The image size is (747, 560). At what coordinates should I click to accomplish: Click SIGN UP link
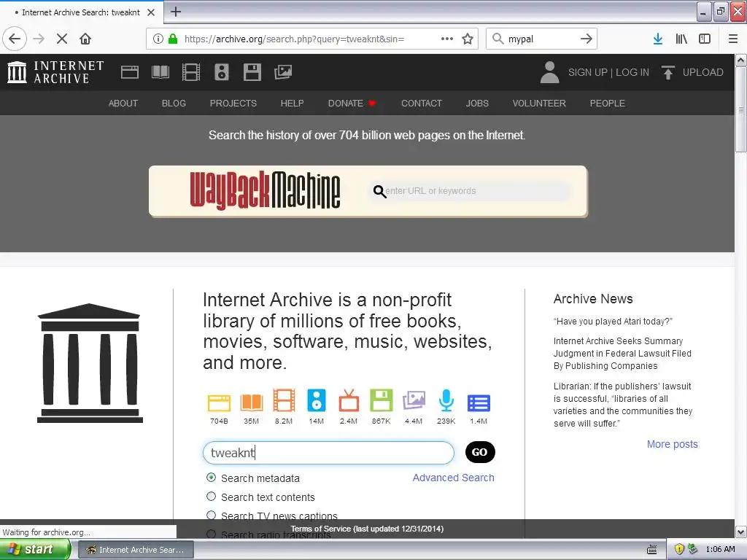click(587, 72)
